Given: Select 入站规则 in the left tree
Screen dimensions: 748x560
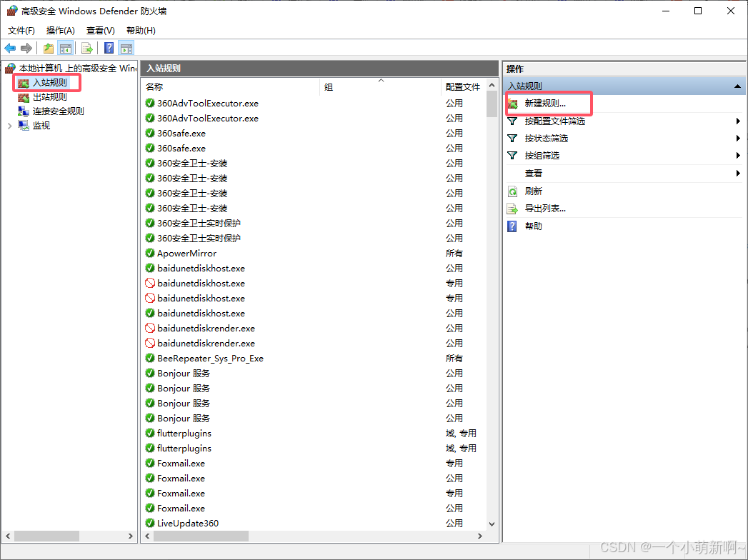Looking at the screenshot, I should click(50, 83).
